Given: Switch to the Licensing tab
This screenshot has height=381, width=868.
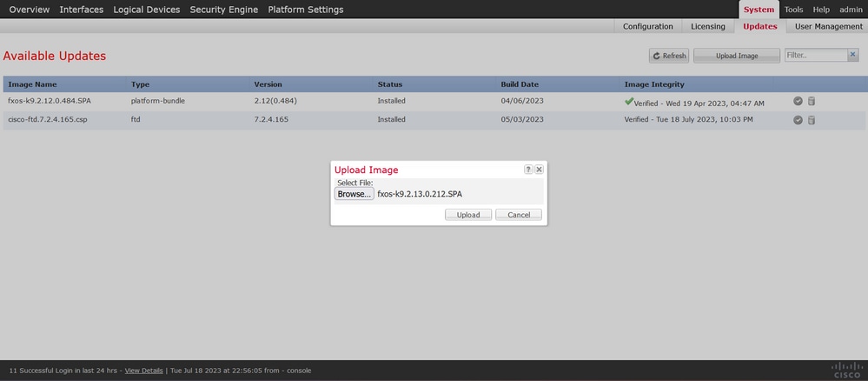Looking at the screenshot, I should 708,26.
